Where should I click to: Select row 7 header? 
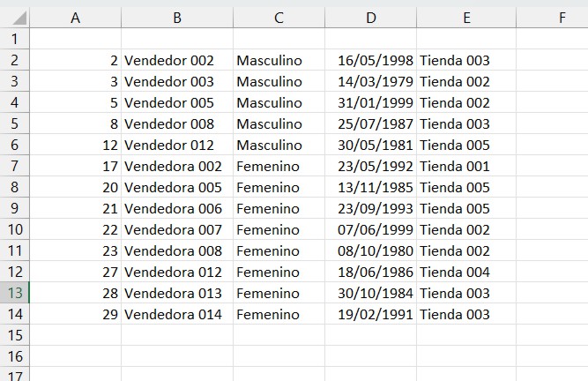coord(15,166)
